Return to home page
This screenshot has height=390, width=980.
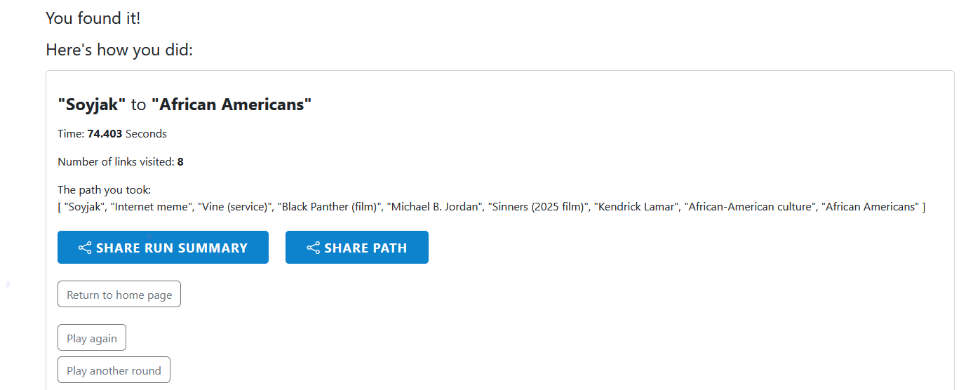tap(119, 295)
